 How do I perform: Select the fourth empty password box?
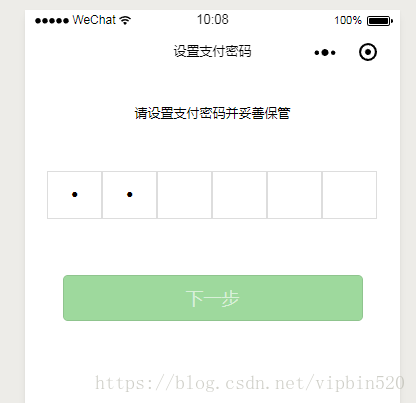click(239, 195)
